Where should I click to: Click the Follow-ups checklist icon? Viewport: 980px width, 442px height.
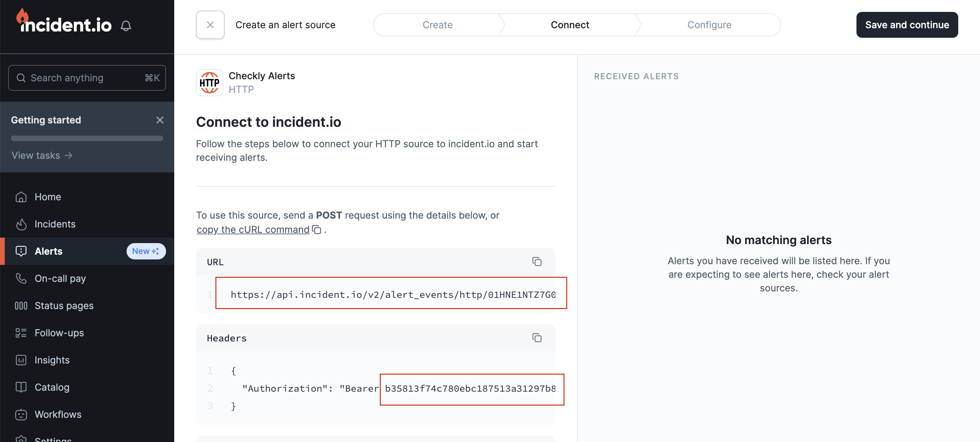pyautogui.click(x=21, y=333)
